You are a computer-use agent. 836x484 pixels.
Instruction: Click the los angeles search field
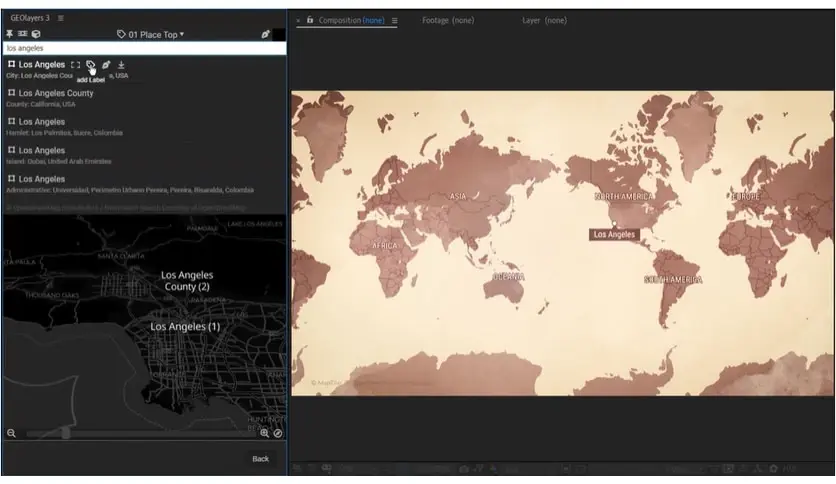click(144, 48)
